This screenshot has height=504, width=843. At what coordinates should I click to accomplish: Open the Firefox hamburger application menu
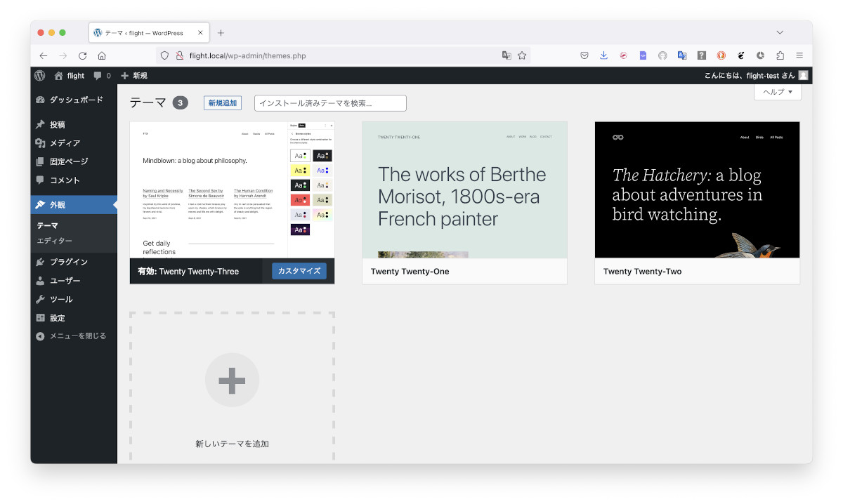click(799, 55)
